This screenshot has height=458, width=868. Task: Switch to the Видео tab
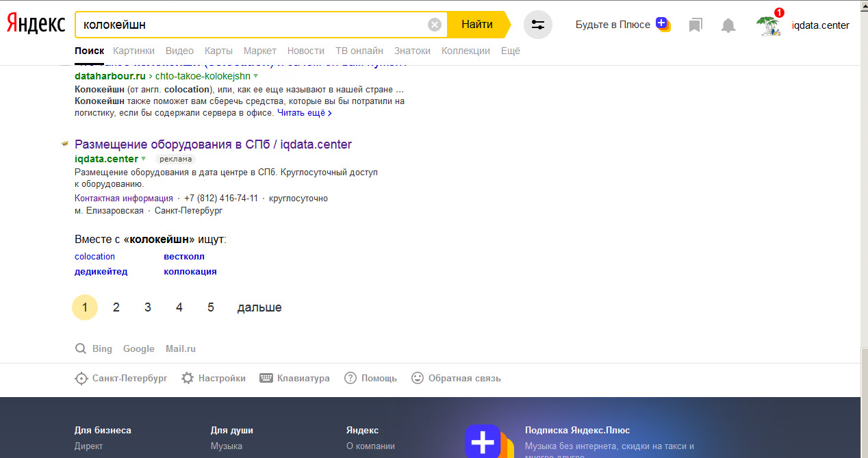[x=180, y=51]
